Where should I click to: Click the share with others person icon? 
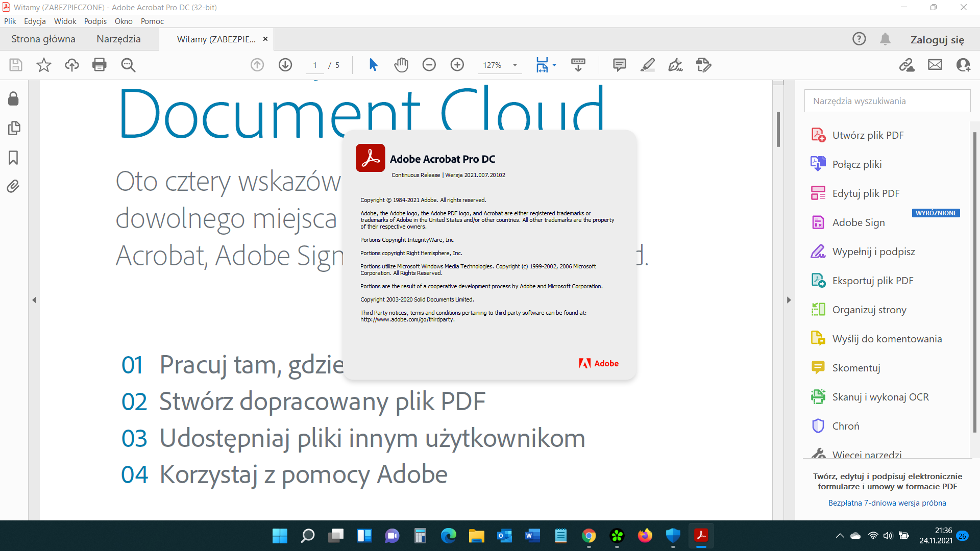pyautogui.click(x=963, y=65)
